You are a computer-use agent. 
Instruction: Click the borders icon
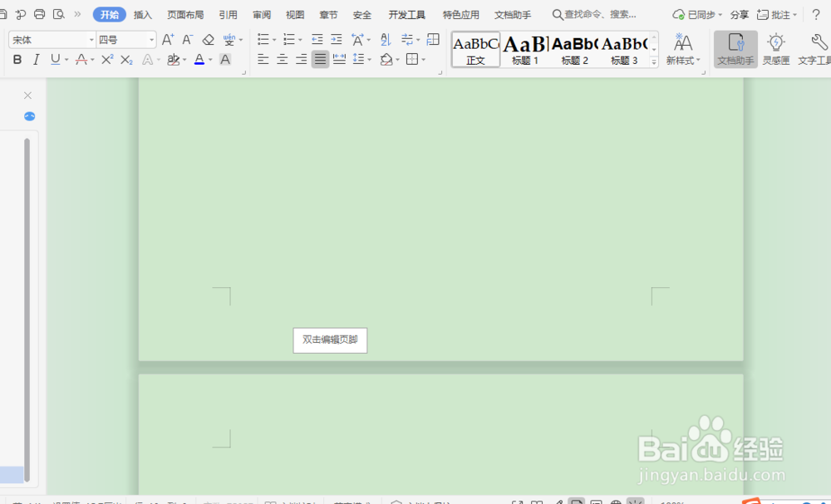point(412,59)
